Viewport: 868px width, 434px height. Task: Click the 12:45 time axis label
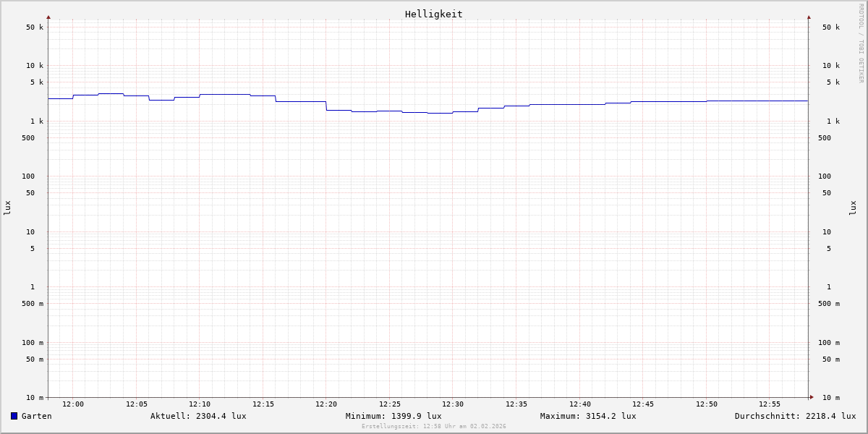point(643,404)
